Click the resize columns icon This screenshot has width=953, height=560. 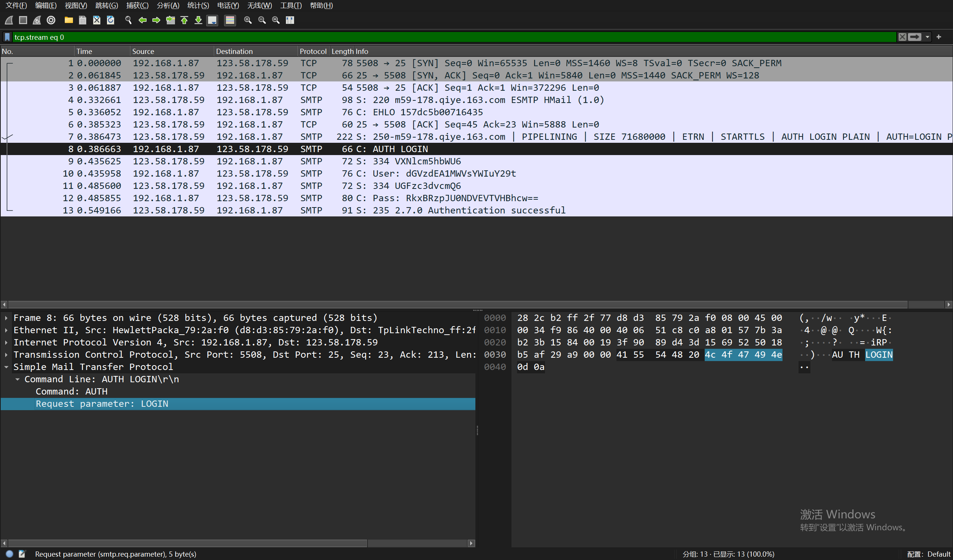[x=290, y=20]
